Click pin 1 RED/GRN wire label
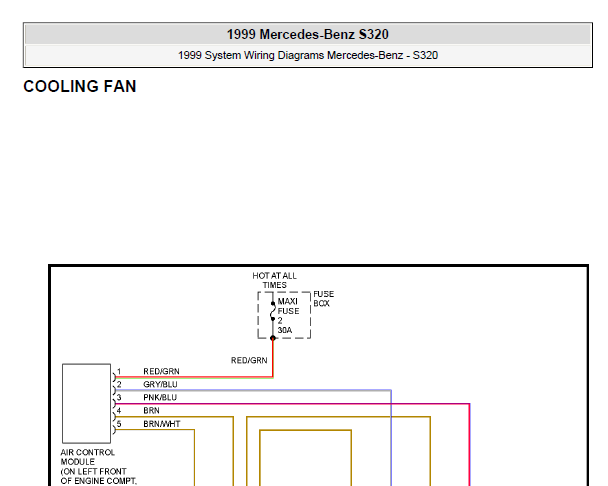This screenshot has height=486, width=608. 161,371
